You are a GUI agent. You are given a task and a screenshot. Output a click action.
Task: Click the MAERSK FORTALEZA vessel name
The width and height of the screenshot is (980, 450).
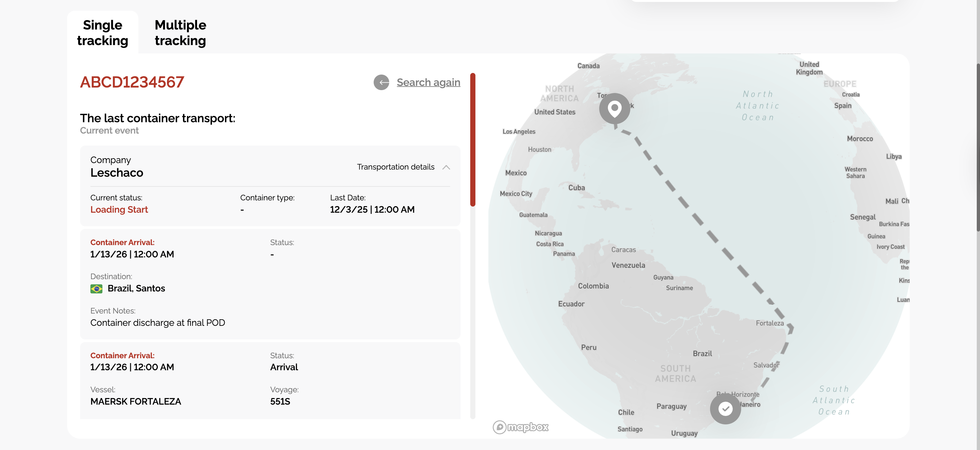click(135, 402)
